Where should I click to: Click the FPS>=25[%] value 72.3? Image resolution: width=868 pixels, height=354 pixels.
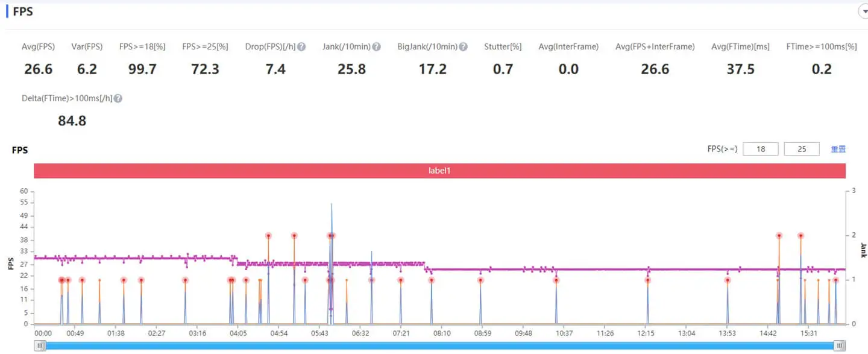205,69
